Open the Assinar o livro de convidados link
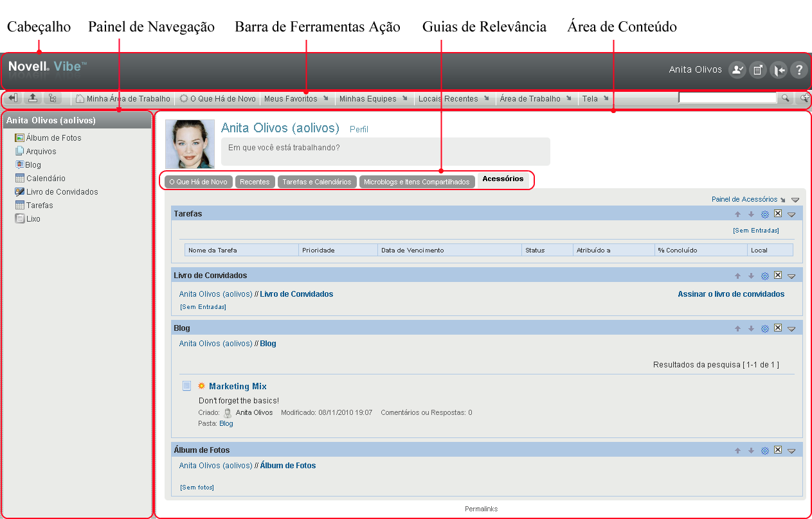Screen dimensions: 812x519 tap(731, 294)
